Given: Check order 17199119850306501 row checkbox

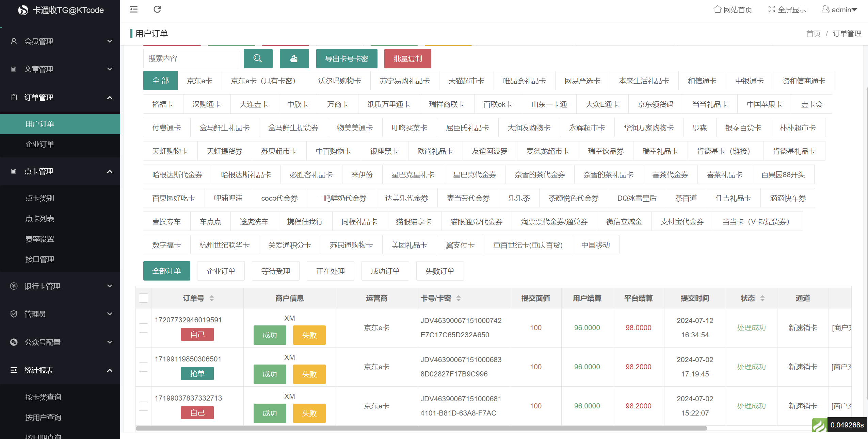Looking at the screenshot, I should click(x=144, y=367).
